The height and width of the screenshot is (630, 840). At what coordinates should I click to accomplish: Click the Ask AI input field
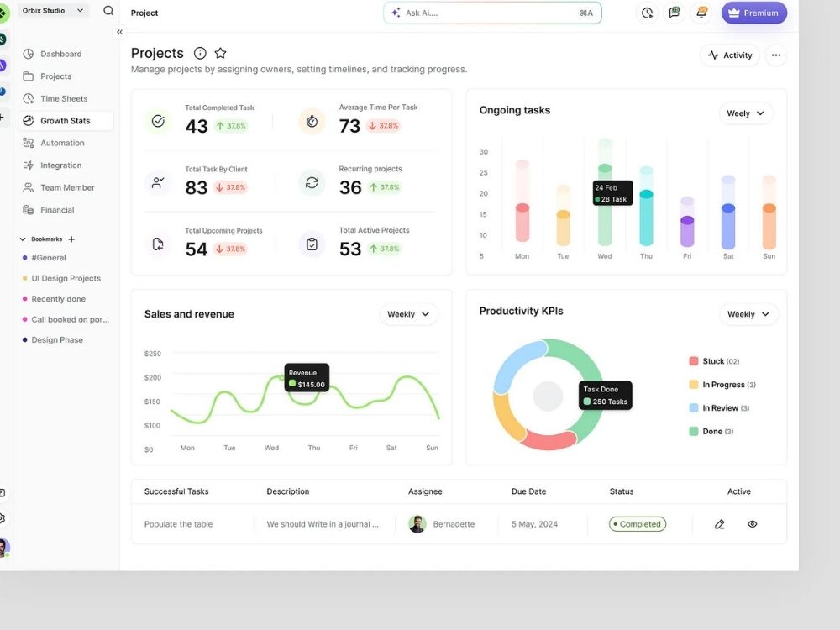pos(492,13)
